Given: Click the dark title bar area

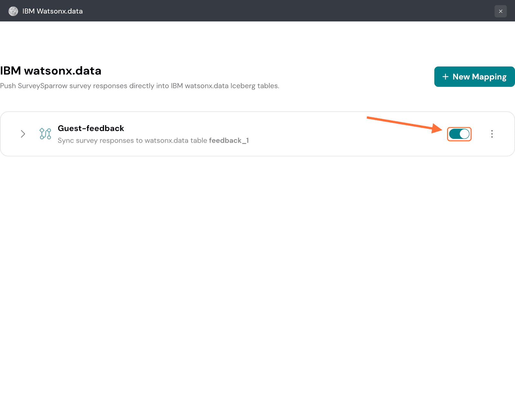Looking at the screenshot, I should (x=257, y=11).
